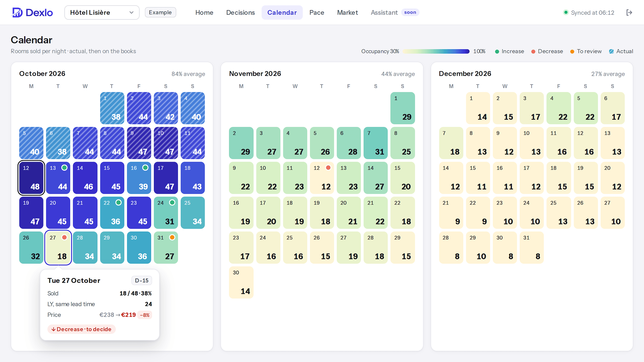Click the green Increase legend dot
Screen dimensions: 644x362
click(x=497, y=51)
